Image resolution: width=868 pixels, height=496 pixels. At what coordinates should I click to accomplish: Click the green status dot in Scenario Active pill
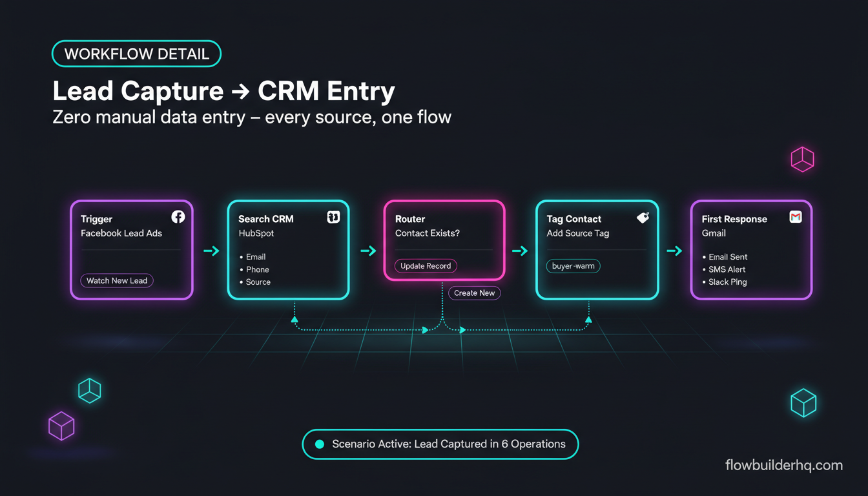[x=319, y=444]
